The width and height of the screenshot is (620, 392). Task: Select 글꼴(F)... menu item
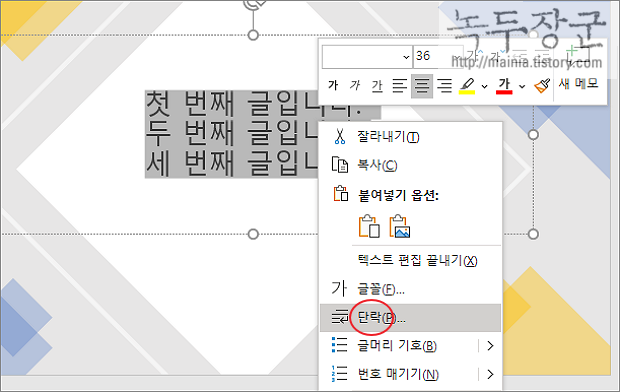coord(410,289)
